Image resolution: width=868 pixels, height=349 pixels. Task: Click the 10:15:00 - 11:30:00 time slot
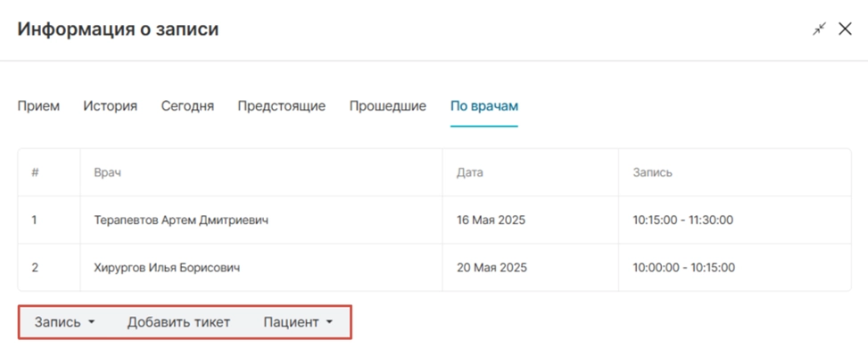(683, 220)
